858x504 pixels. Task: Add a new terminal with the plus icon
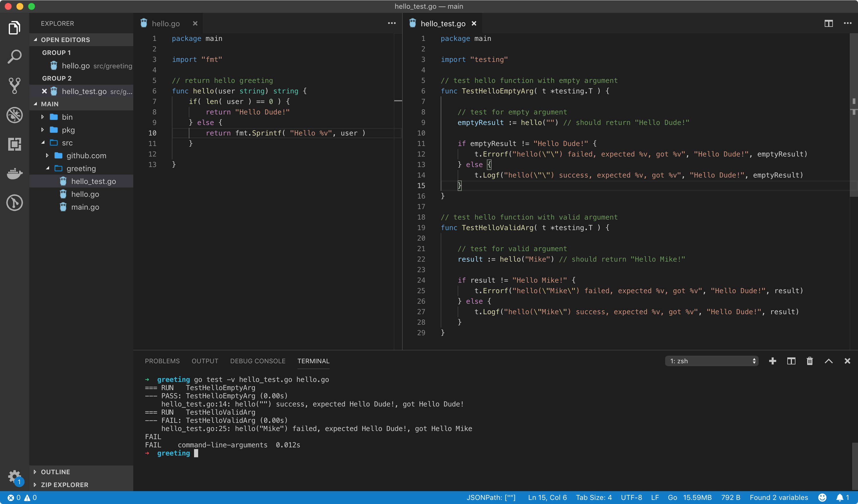coord(773,361)
